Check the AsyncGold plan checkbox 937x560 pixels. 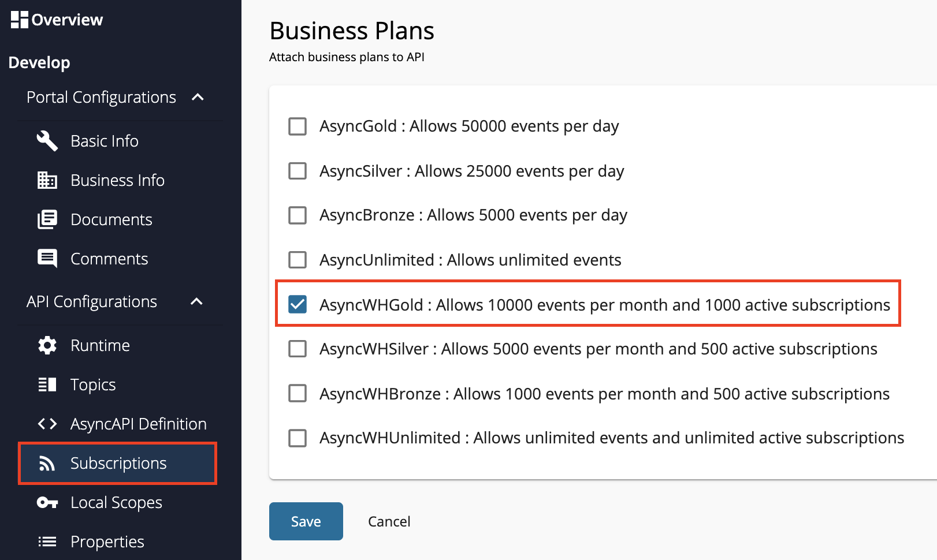point(297,126)
